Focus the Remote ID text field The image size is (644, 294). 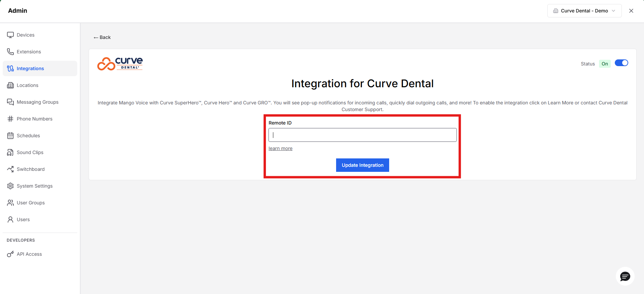363,135
